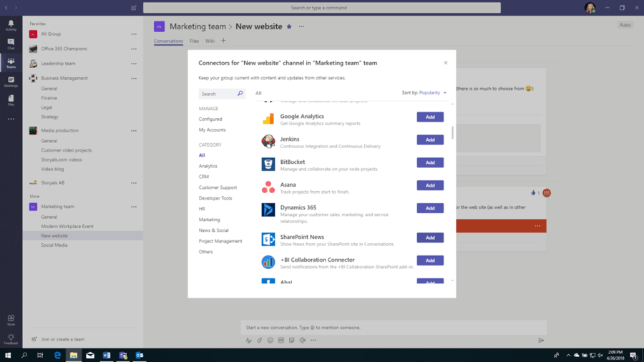
Task: Open the Activity bell icon
Action: tap(11, 25)
